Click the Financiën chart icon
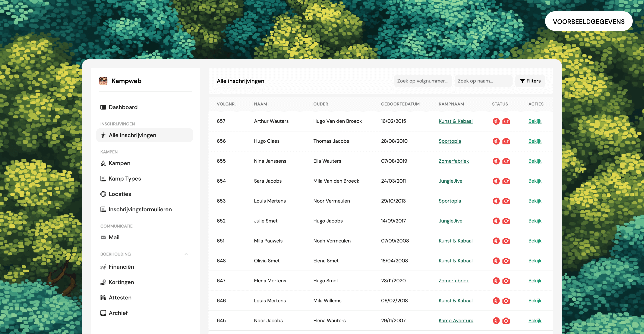Image resolution: width=644 pixels, height=334 pixels. pos(103,267)
